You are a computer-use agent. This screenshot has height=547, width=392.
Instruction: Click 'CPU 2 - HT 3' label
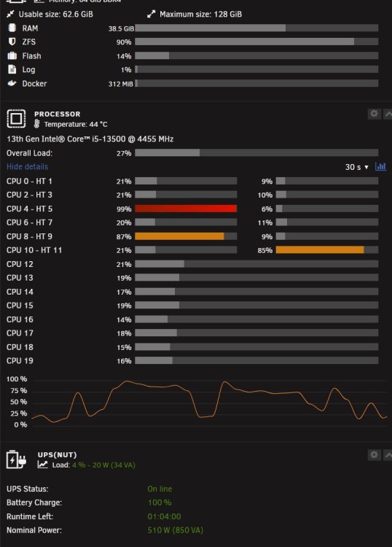[29, 195]
